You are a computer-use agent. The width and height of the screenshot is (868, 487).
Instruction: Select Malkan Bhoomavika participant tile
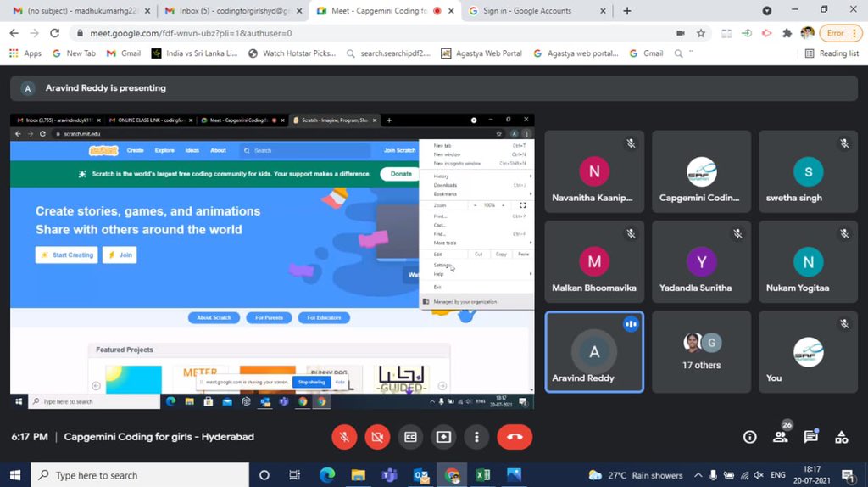click(x=594, y=261)
